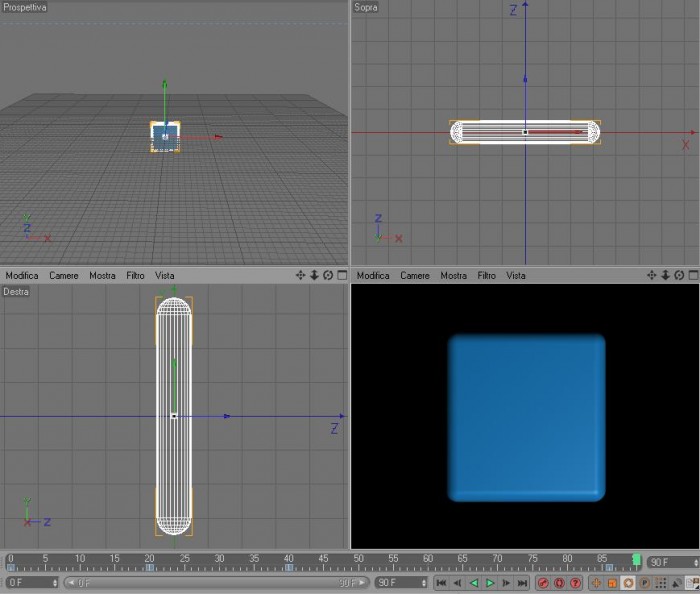Open Mostra menu of the render viewport

tap(454, 275)
